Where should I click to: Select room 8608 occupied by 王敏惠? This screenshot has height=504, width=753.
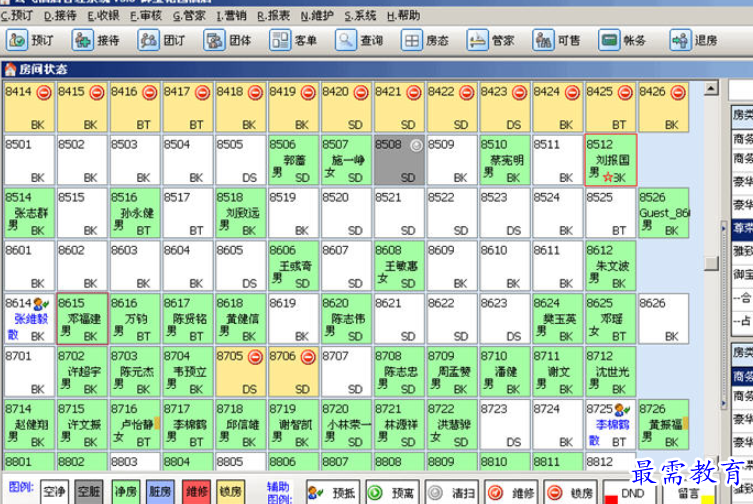click(x=399, y=266)
